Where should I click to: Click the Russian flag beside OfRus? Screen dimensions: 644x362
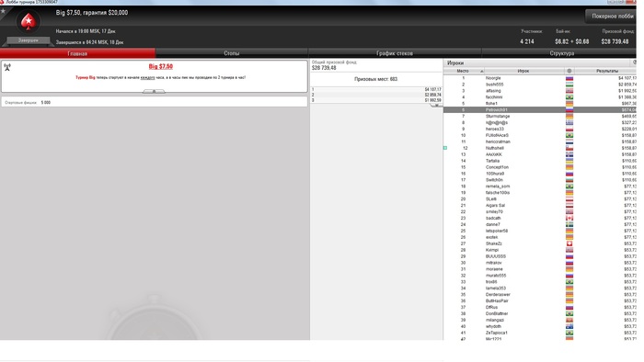click(569, 307)
